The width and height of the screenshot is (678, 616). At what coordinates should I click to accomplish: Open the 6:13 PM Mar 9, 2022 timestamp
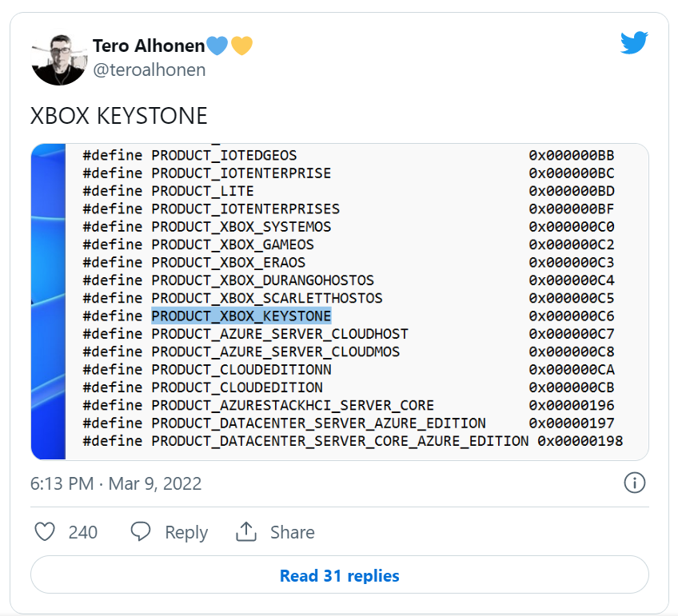coord(116,483)
